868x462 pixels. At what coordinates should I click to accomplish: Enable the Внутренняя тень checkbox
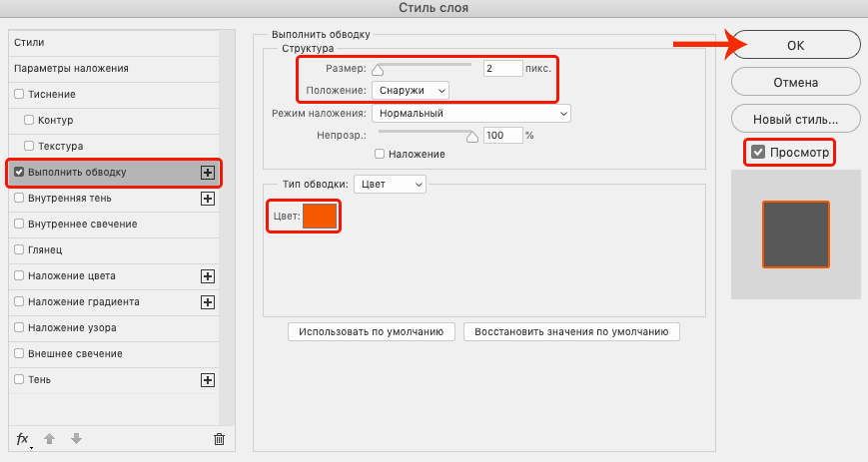coord(19,199)
